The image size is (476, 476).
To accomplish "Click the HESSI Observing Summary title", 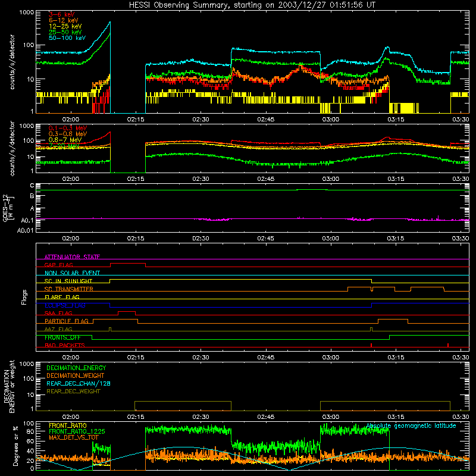I will click(252, 5).
